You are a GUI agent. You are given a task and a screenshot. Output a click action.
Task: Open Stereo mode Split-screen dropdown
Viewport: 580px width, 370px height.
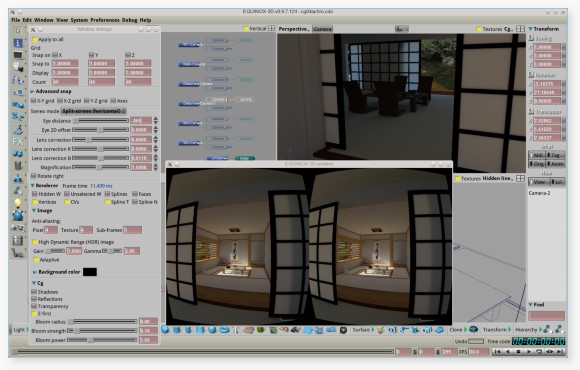pyautogui.click(x=94, y=111)
